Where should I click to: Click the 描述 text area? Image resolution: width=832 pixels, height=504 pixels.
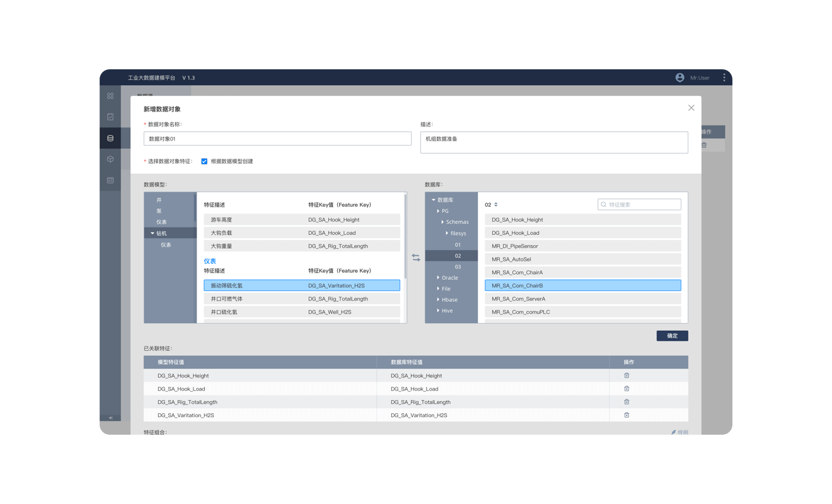point(554,142)
